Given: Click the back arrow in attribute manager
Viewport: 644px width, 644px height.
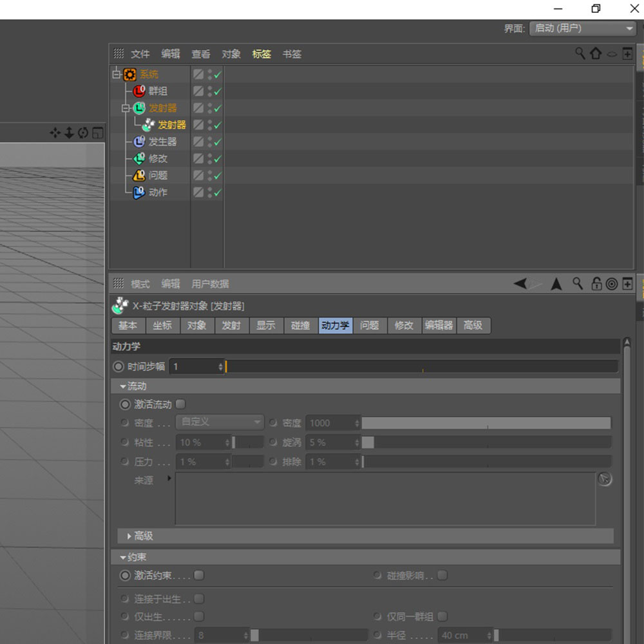Looking at the screenshot, I should coord(520,283).
